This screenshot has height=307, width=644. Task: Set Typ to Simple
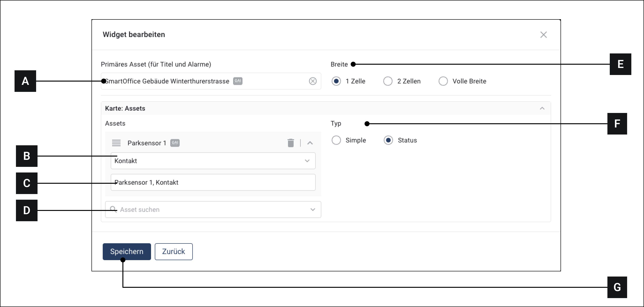pos(336,140)
